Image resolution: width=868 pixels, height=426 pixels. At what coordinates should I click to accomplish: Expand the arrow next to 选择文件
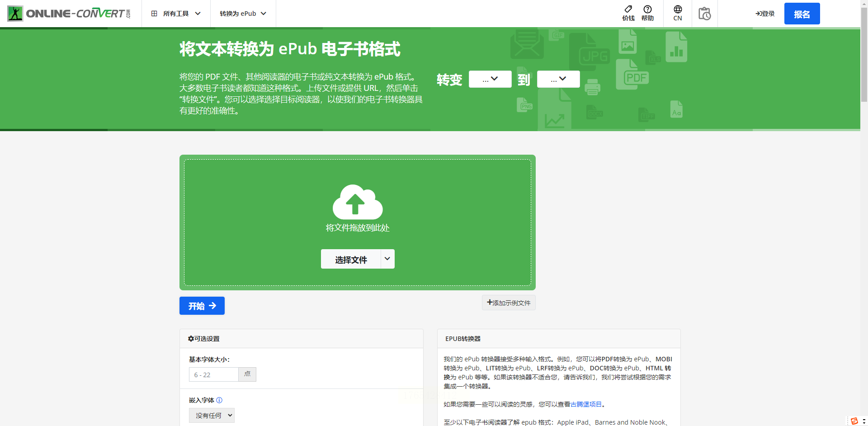387,259
